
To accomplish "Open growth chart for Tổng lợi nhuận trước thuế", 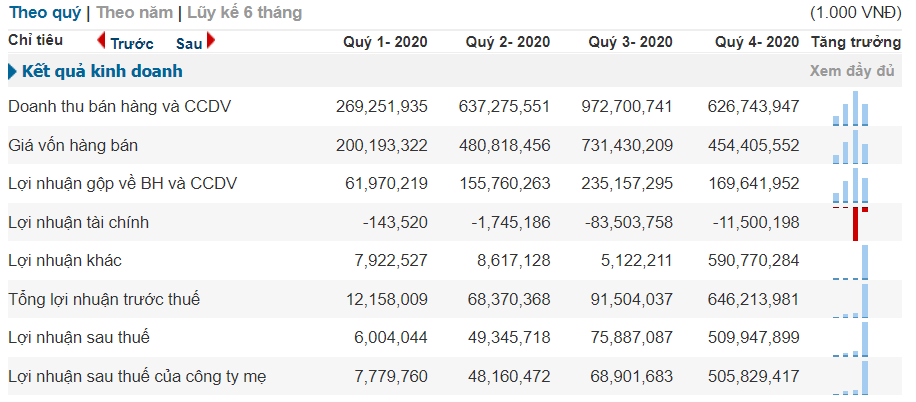I will point(851,300).
